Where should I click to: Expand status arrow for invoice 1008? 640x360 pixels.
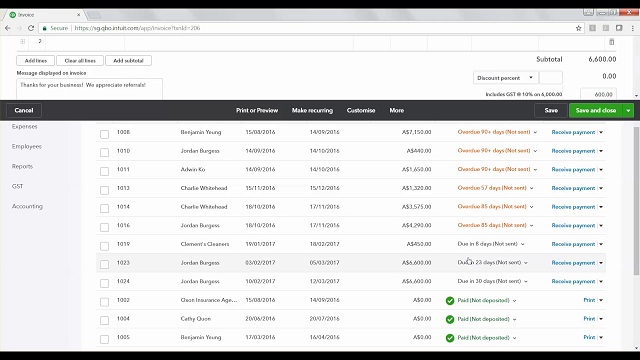point(535,132)
